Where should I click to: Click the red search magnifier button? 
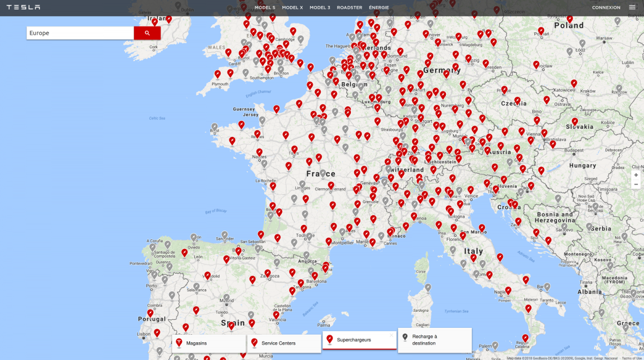click(147, 33)
